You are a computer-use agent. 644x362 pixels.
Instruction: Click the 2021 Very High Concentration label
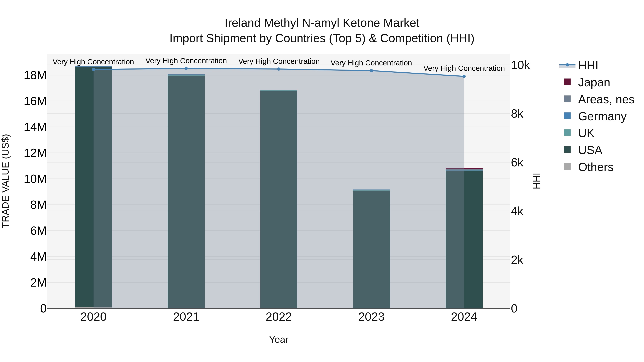click(186, 61)
